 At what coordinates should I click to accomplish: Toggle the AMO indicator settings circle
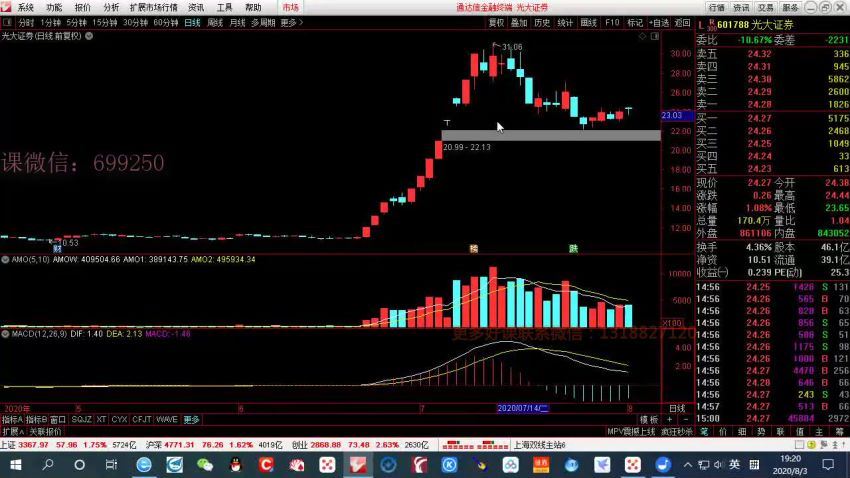tap(5, 260)
